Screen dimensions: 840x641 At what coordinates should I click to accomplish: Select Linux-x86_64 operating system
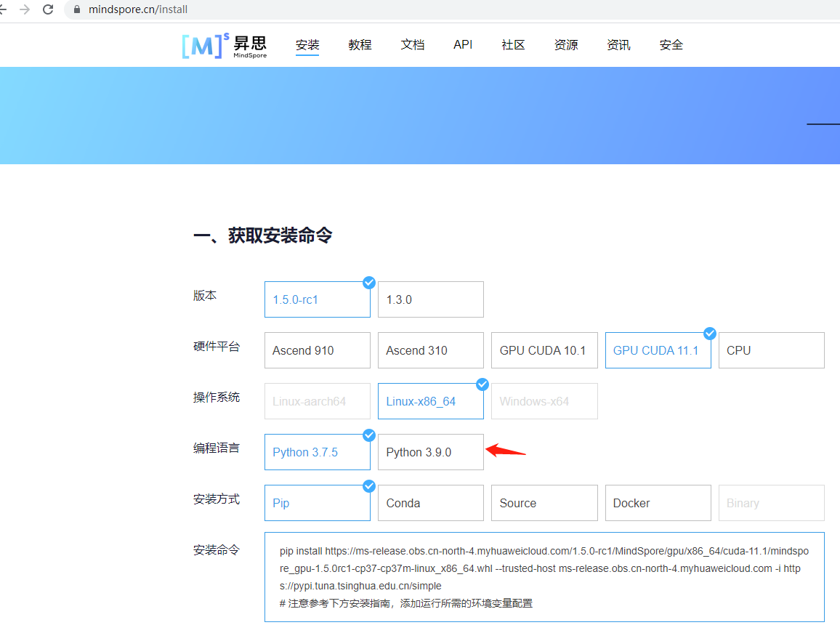(431, 401)
